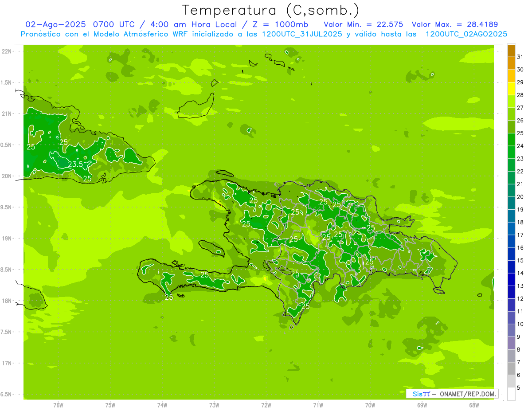Click the "5" legend value
Screen dimensions: 532x411
(519, 388)
